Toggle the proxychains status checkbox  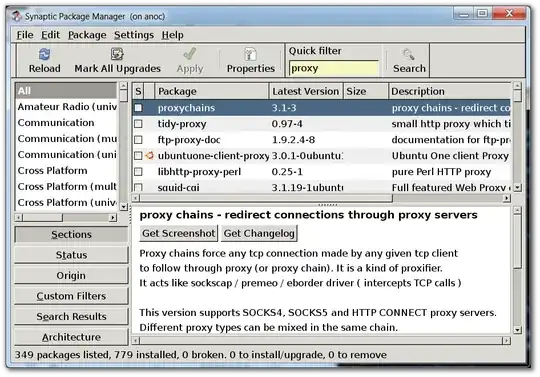click(x=138, y=108)
